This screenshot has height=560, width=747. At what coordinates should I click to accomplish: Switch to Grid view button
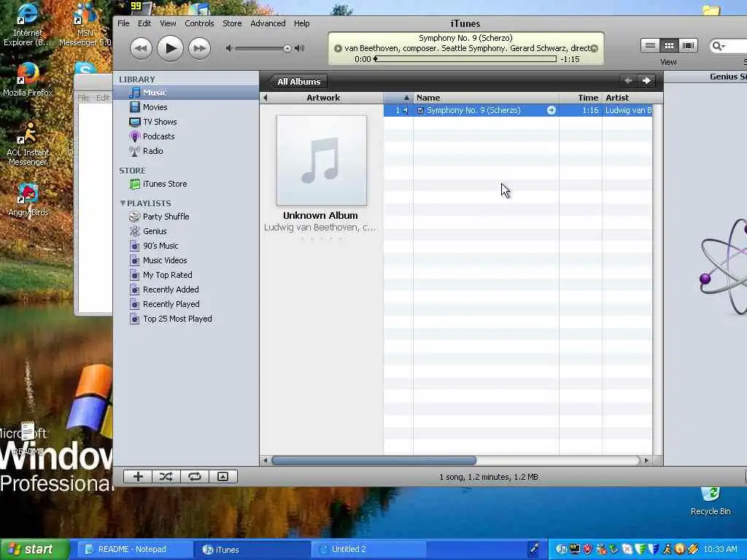pos(669,46)
